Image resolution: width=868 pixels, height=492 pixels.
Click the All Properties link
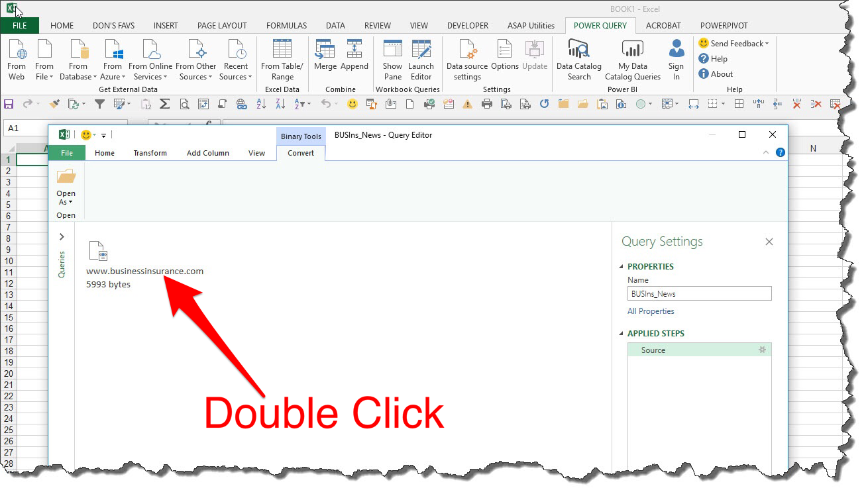(x=650, y=311)
